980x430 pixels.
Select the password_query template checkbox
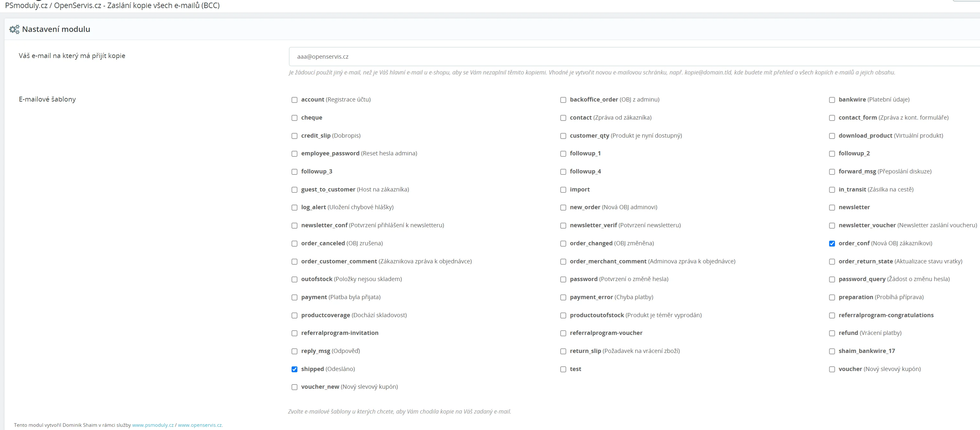[832, 279]
